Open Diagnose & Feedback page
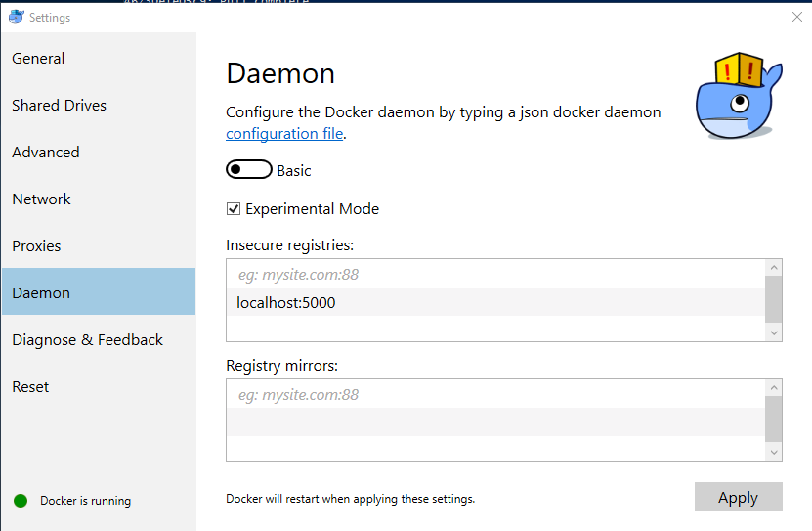 tap(88, 340)
